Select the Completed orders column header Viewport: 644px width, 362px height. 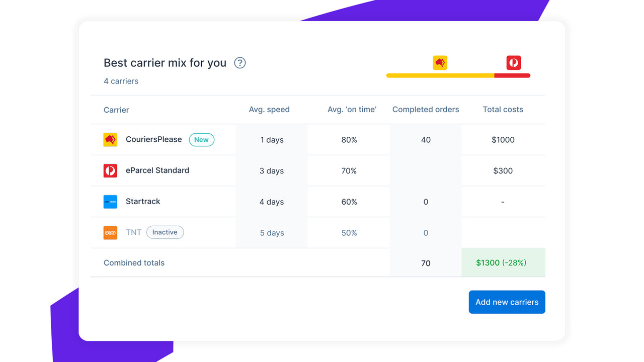click(426, 109)
